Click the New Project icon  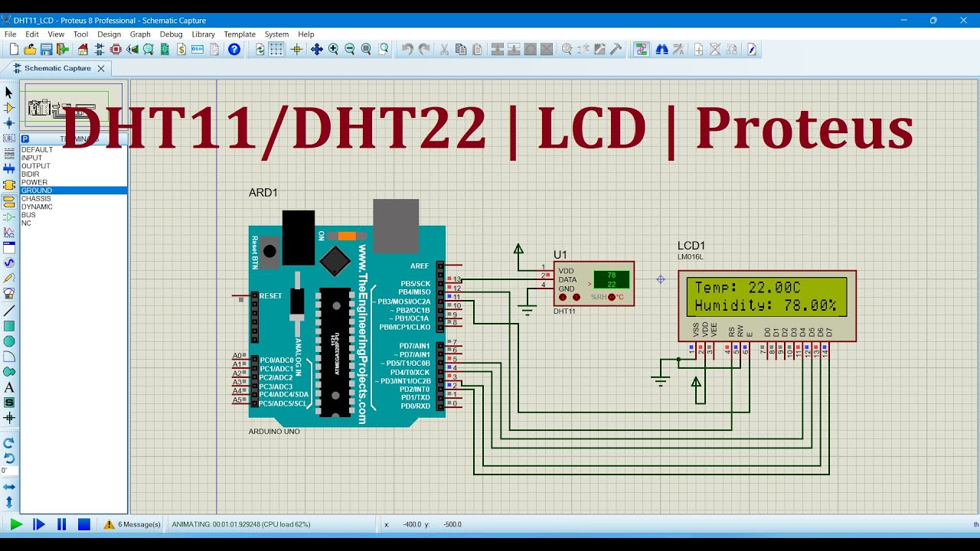(14, 49)
